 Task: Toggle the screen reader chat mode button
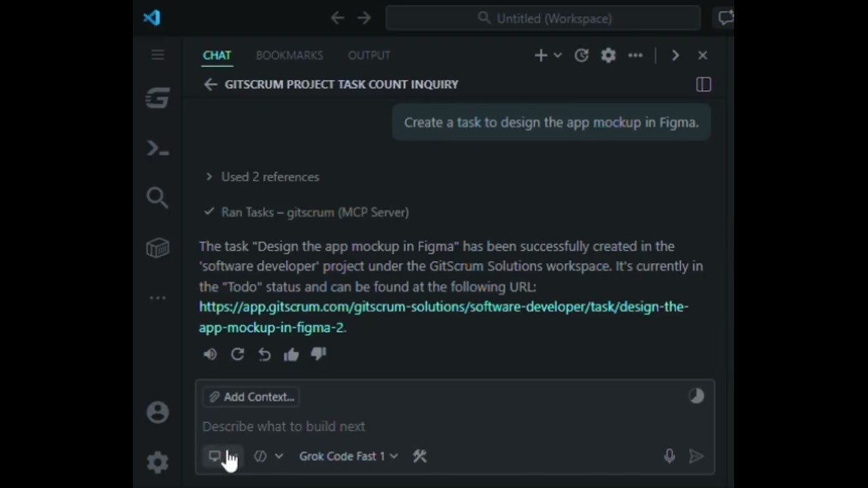[214, 456]
